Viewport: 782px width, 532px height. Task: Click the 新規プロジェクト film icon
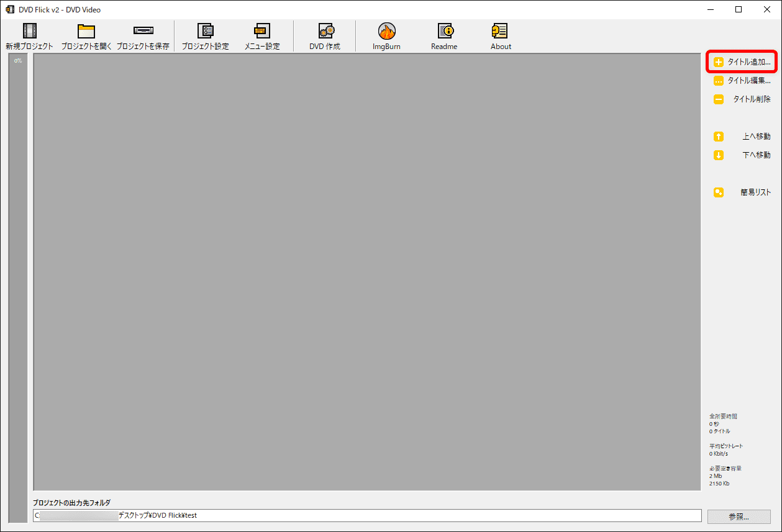coord(29,31)
